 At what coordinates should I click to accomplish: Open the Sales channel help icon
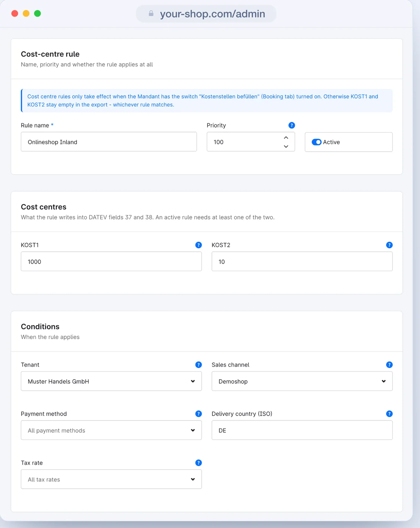(x=389, y=365)
